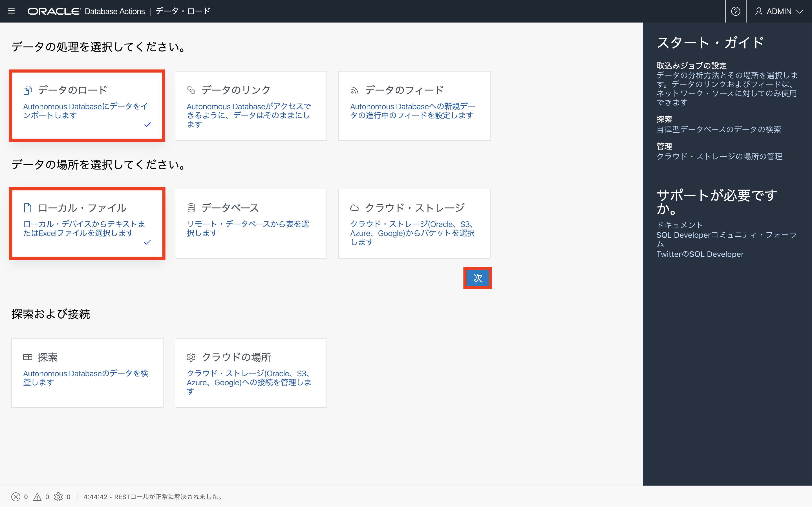Select the ローカル・ファイル option card
This screenshot has width=812, height=507.
87,224
